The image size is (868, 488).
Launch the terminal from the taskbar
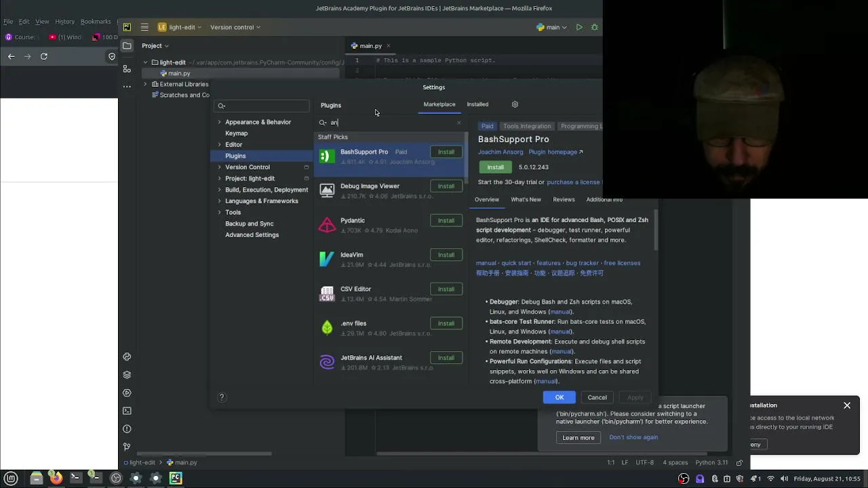[x=75, y=478]
